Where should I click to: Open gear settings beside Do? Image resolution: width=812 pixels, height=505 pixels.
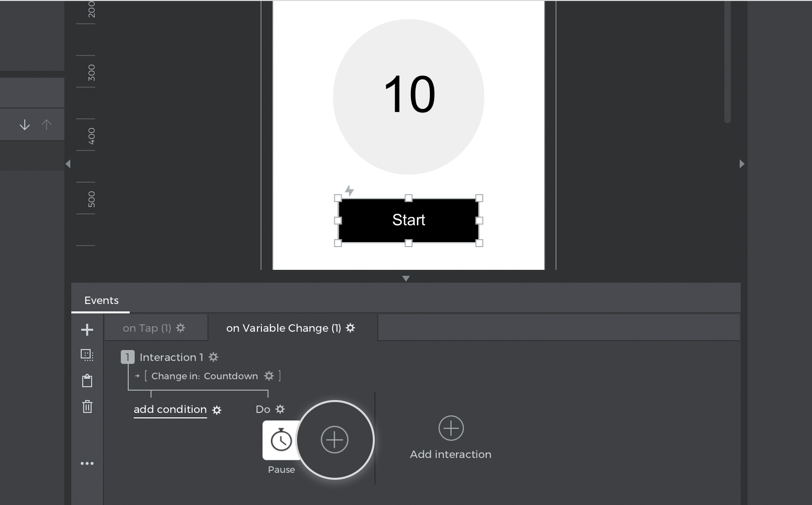point(280,409)
